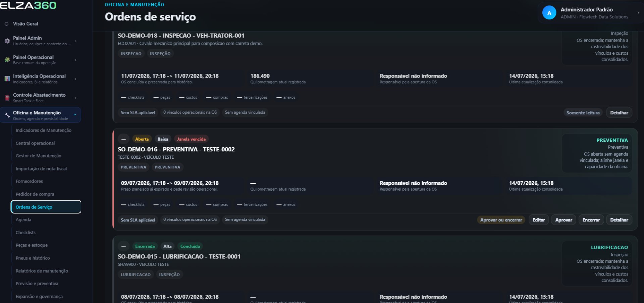Go to Previsão e preventiva
This screenshot has height=303, width=644.
pos(37,284)
